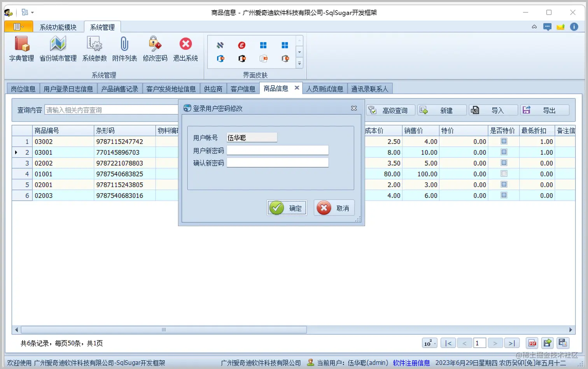The width and height of the screenshot is (588, 369).
Task: Focus the 确认新密码 input field
Action: [278, 163]
